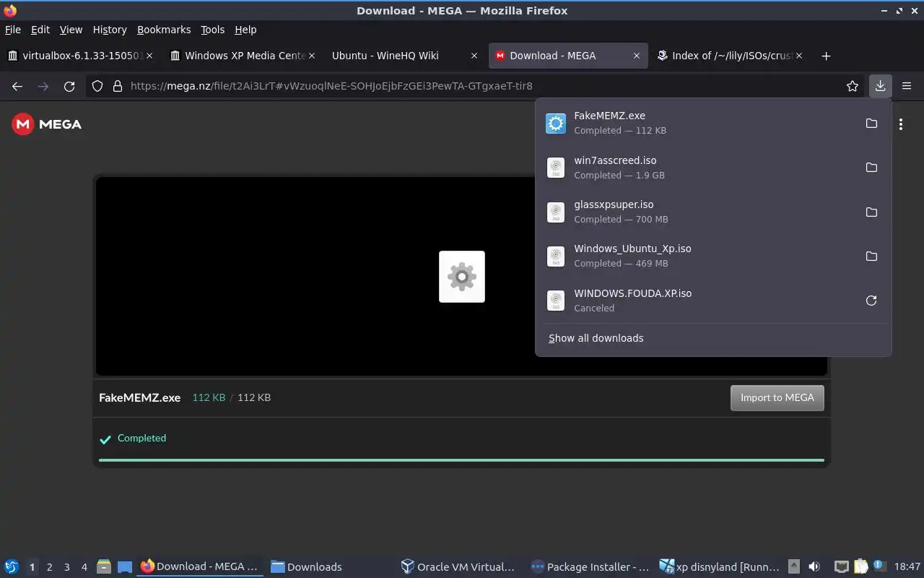The image size is (924, 578).
Task: Click the win7asscreed.iso disc file icon
Action: (x=556, y=168)
